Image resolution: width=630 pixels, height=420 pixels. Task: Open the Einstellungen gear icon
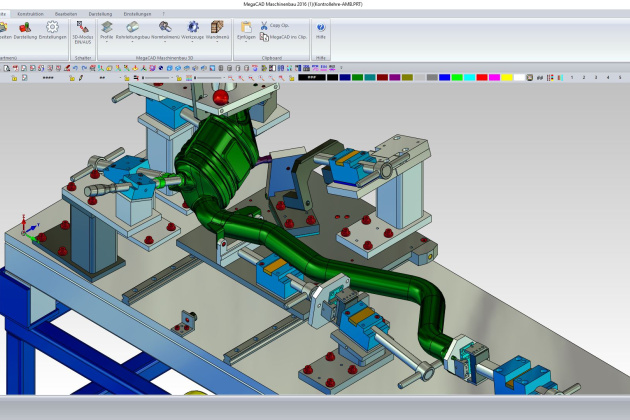click(53, 29)
